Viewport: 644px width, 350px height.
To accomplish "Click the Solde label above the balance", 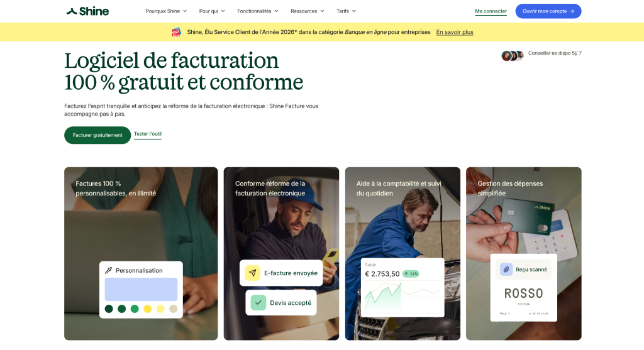I will point(370,265).
